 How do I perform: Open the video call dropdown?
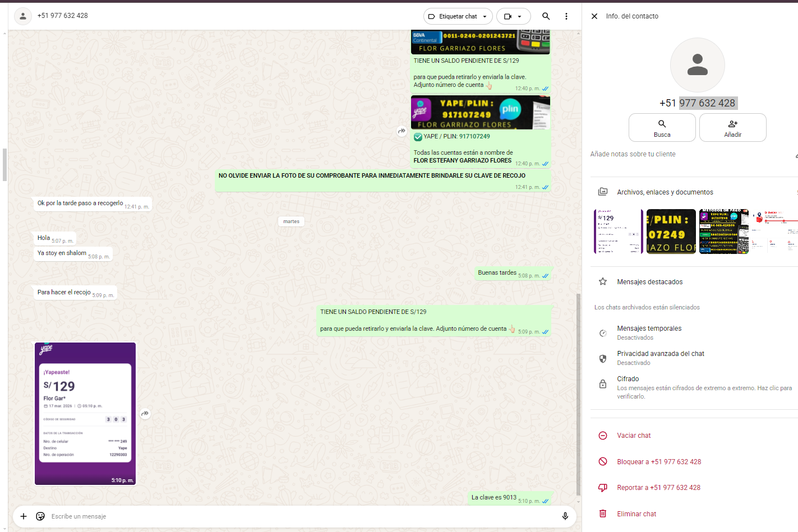[x=513, y=16]
